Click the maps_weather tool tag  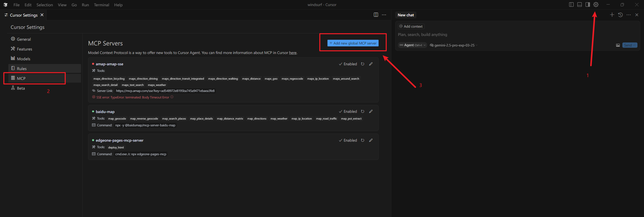[157, 85]
